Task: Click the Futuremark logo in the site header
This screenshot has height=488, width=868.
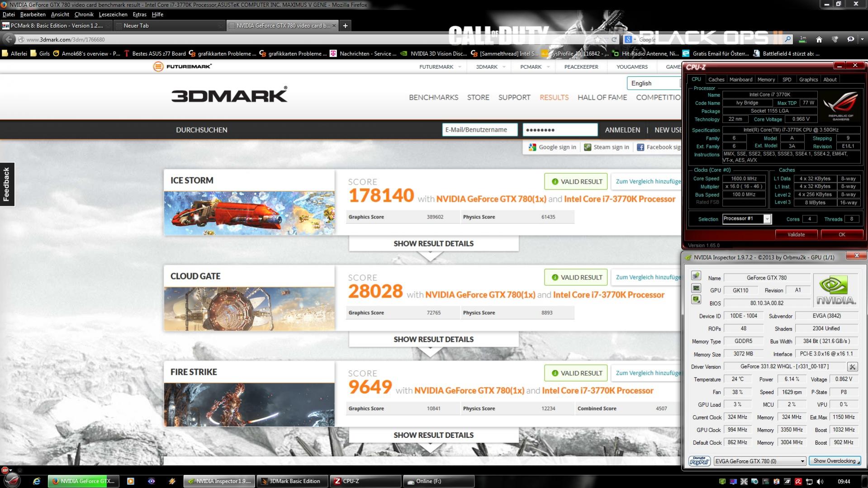Action: point(182,66)
